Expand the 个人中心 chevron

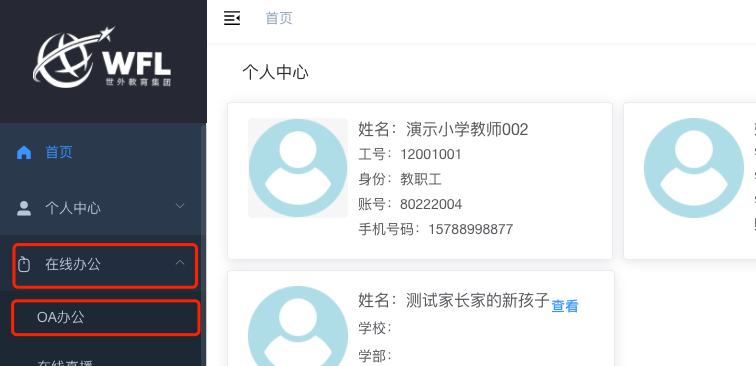180,206
